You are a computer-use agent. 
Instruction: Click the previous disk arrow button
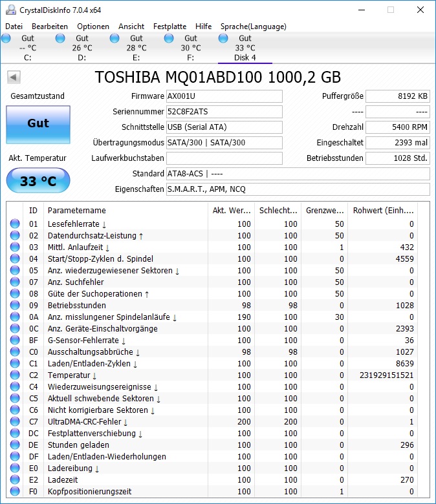click(x=14, y=77)
